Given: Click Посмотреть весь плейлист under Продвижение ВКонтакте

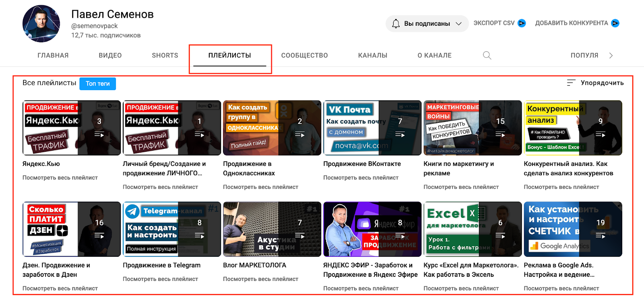Looking at the screenshot, I should [361, 177].
